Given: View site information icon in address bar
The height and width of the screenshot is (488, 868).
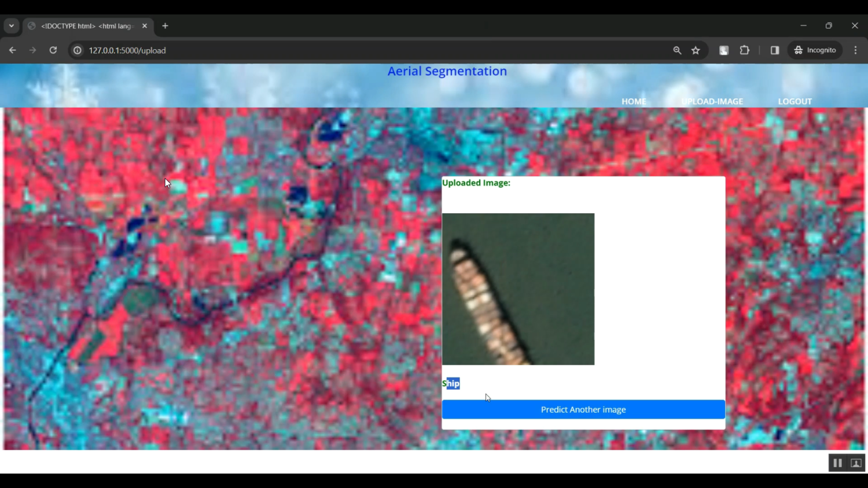Looking at the screenshot, I should tap(78, 50).
